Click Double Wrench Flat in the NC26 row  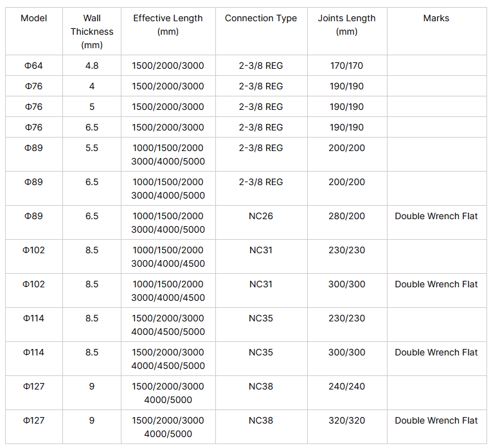pos(436,216)
